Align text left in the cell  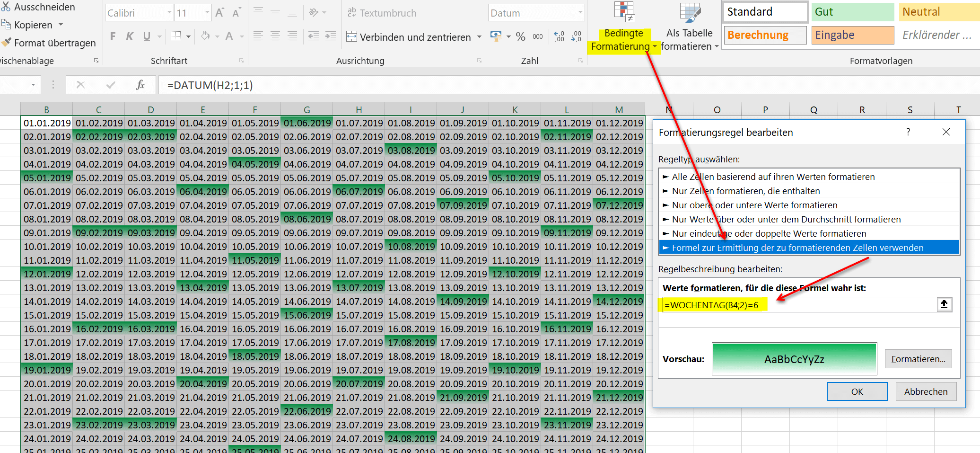(x=258, y=36)
